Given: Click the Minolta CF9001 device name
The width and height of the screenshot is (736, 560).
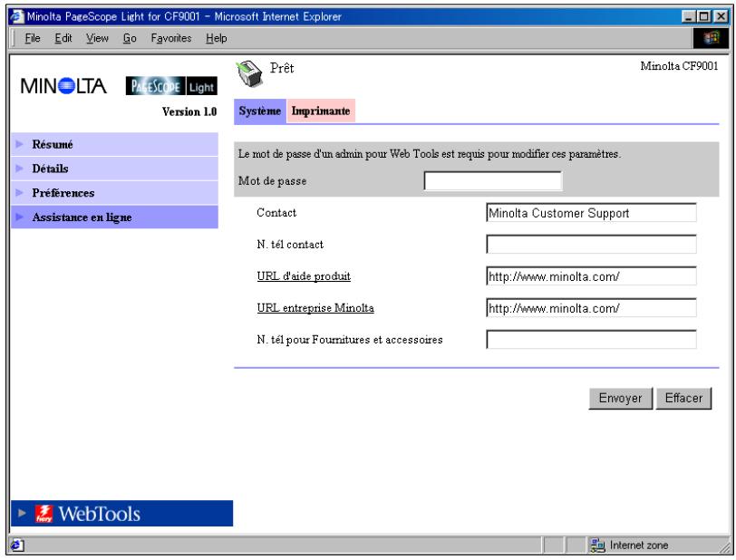Looking at the screenshot, I should (679, 66).
